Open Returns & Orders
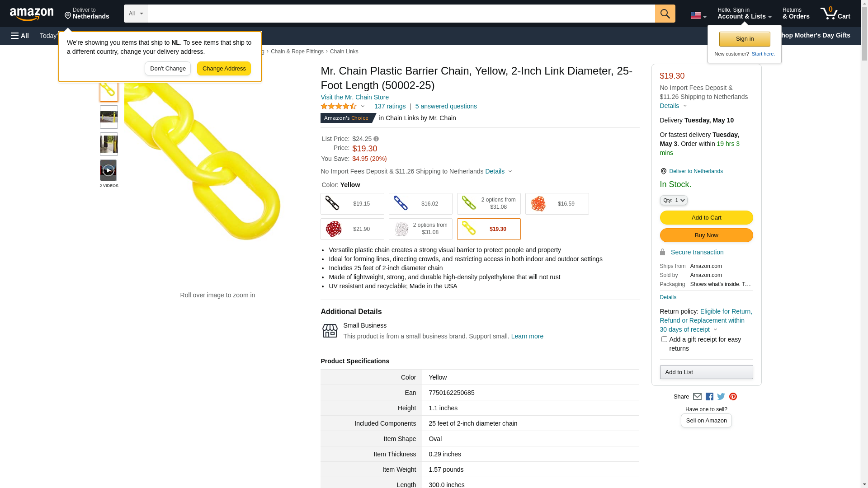Screen dimensions: 868x488 [x=796, y=14]
